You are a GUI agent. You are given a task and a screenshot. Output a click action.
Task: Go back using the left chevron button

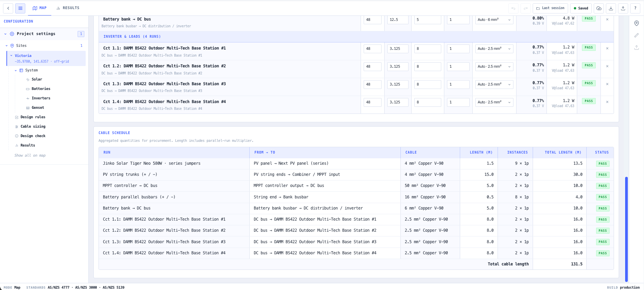[8, 8]
